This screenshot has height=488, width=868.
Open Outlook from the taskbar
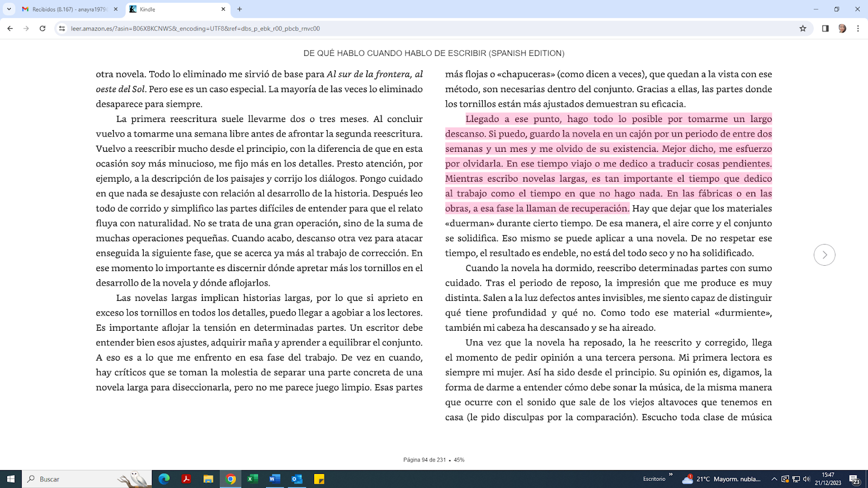pos(297,479)
